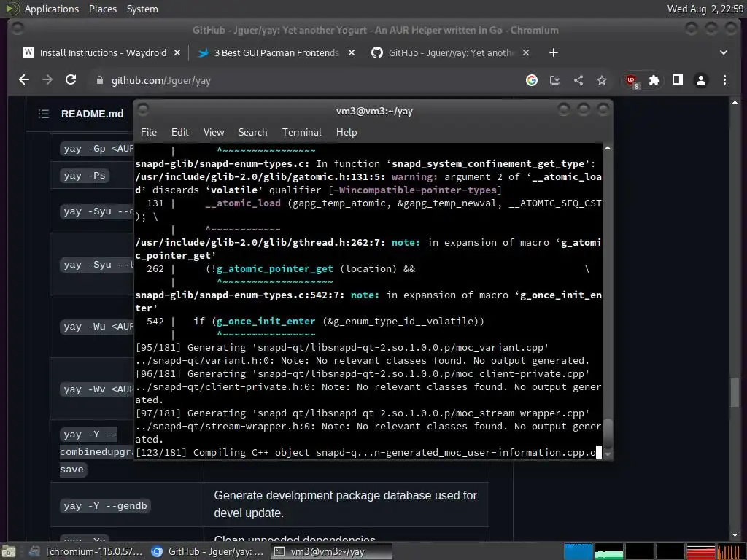
Task: Open README outline list icon
Action: 43,113
